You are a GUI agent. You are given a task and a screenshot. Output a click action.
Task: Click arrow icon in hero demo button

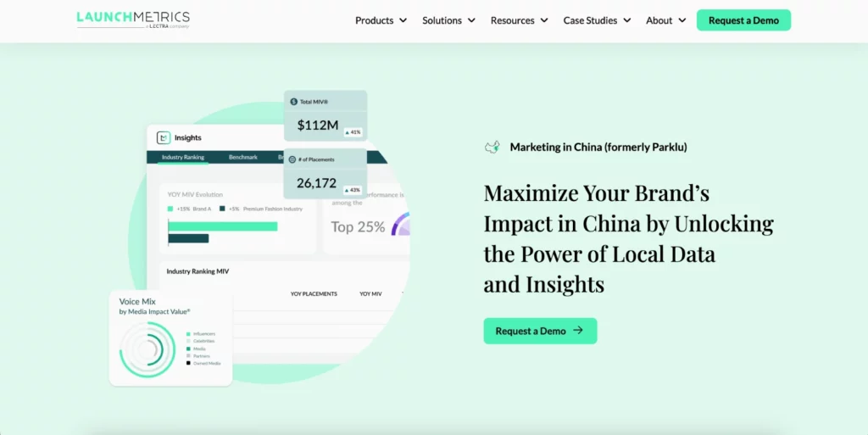click(x=578, y=331)
